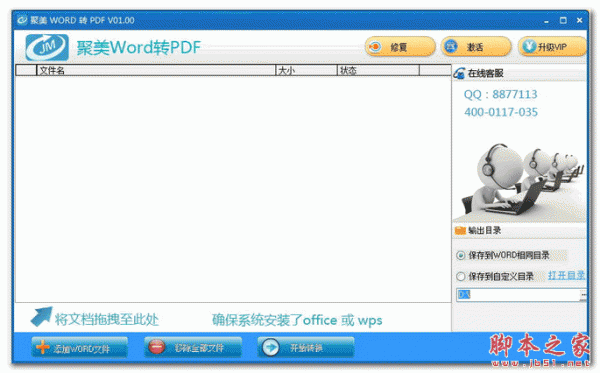The height and width of the screenshot is (373, 600).
Task: Select the 文件名 column header
Action: pos(156,70)
